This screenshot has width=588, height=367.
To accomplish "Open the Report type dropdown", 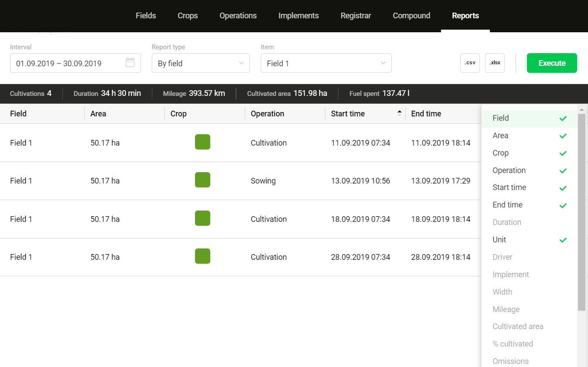I will 201,63.
